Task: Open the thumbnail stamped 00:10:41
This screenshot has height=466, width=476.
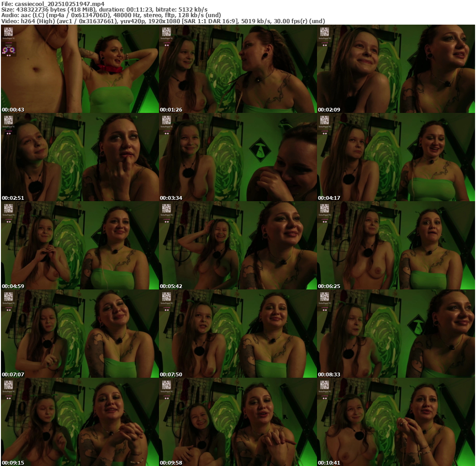Action: [396, 422]
